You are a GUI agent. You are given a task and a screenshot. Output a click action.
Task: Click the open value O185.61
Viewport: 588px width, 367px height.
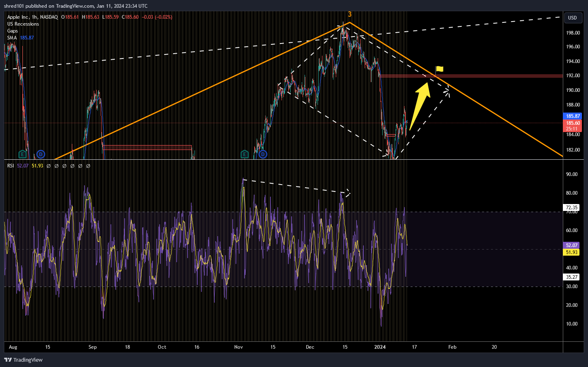point(70,17)
